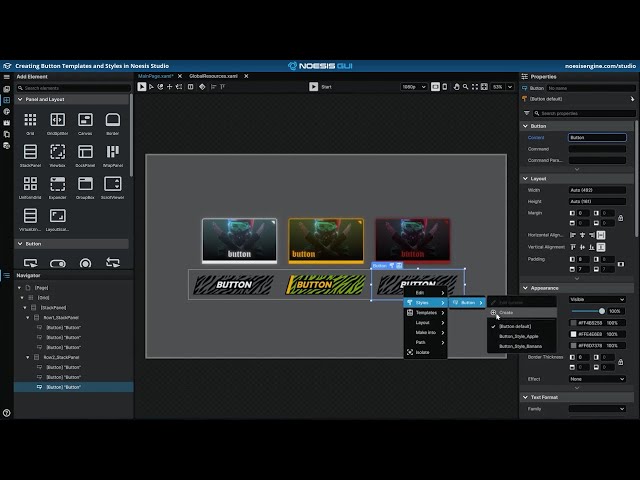Open the hamburger menu in left sidebar
This screenshot has height=480, width=640.
pyautogui.click(x=7, y=77)
